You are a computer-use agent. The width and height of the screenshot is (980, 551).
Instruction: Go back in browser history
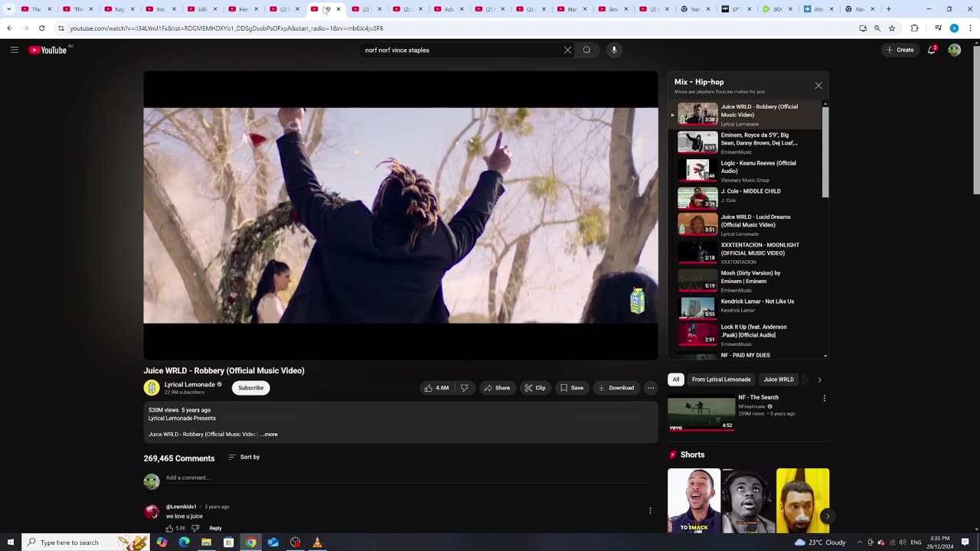click(9, 28)
